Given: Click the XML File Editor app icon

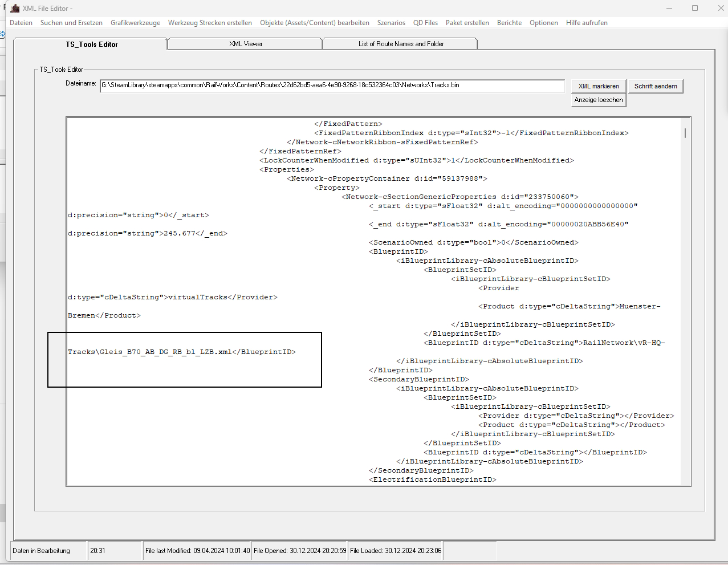Looking at the screenshot, I should pyautogui.click(x=15, y=9).
